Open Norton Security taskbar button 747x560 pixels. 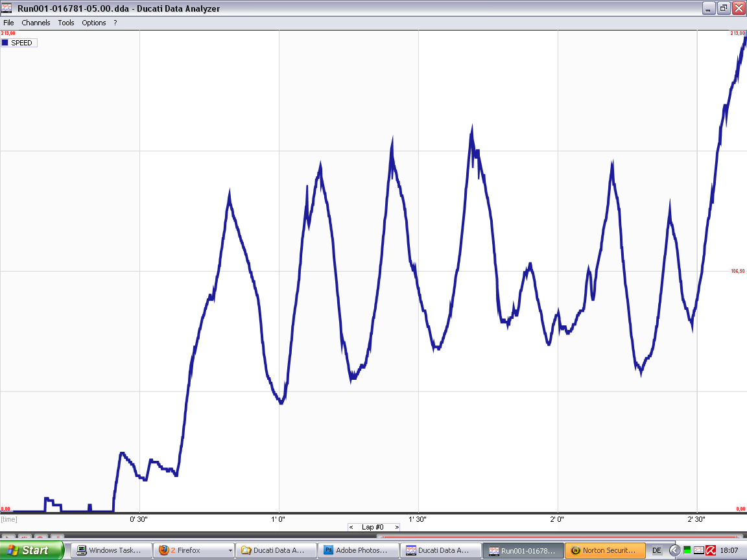pyautogui.click(x=606, y=550)
